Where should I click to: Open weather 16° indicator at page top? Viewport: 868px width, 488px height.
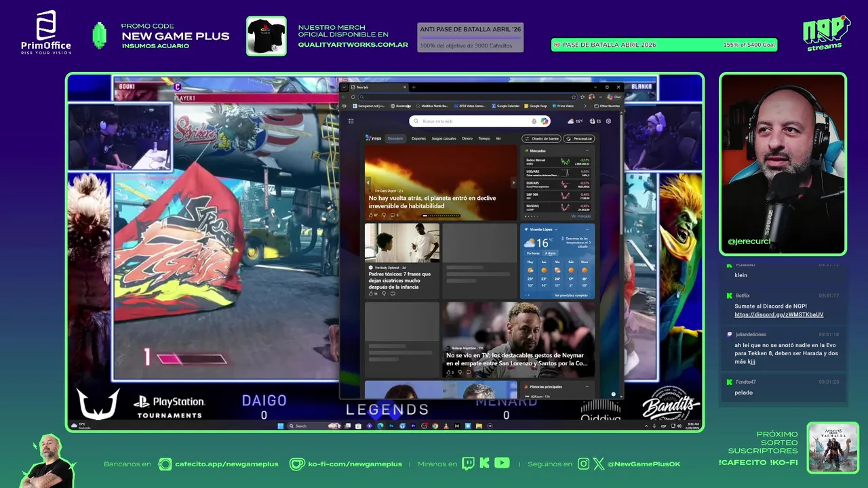coord(575,121)
